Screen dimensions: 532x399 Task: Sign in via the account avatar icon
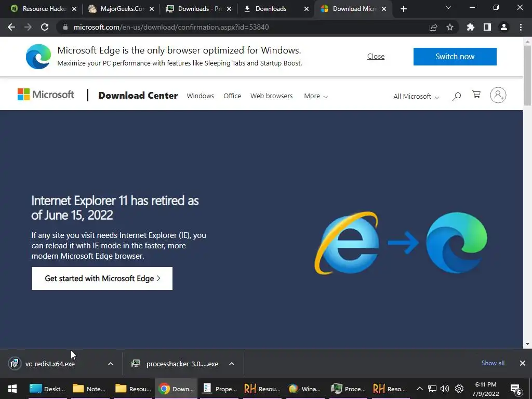point(498,96)
